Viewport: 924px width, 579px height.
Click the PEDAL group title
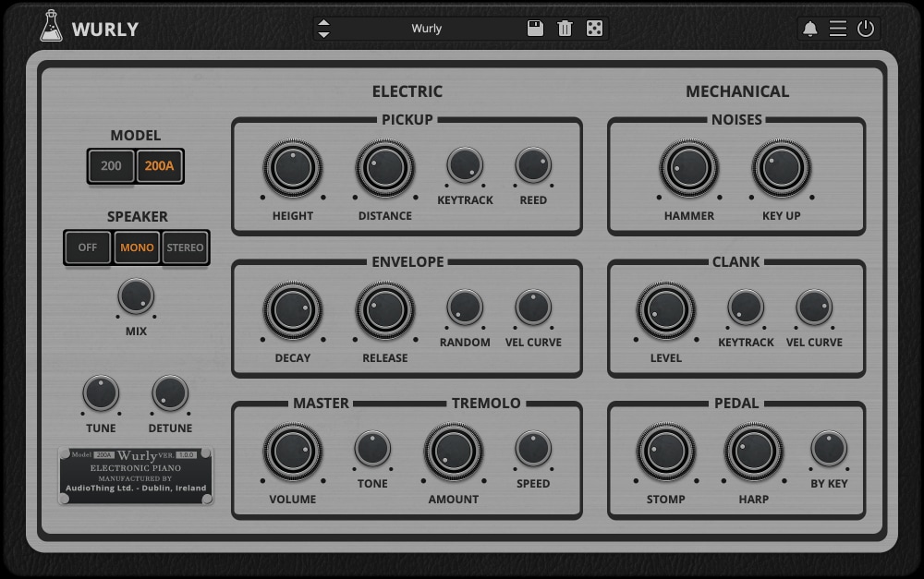[x=736, y=403]
